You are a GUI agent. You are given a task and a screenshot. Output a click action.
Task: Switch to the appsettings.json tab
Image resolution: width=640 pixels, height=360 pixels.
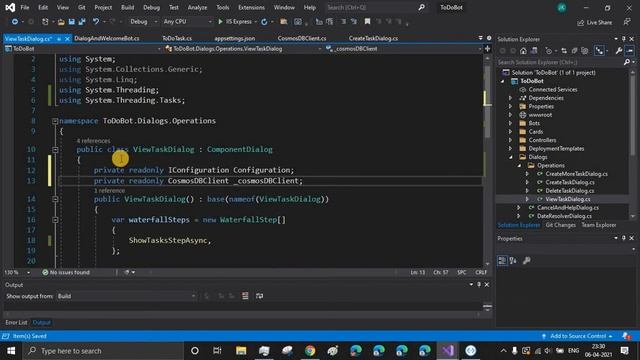click(235, 38)
